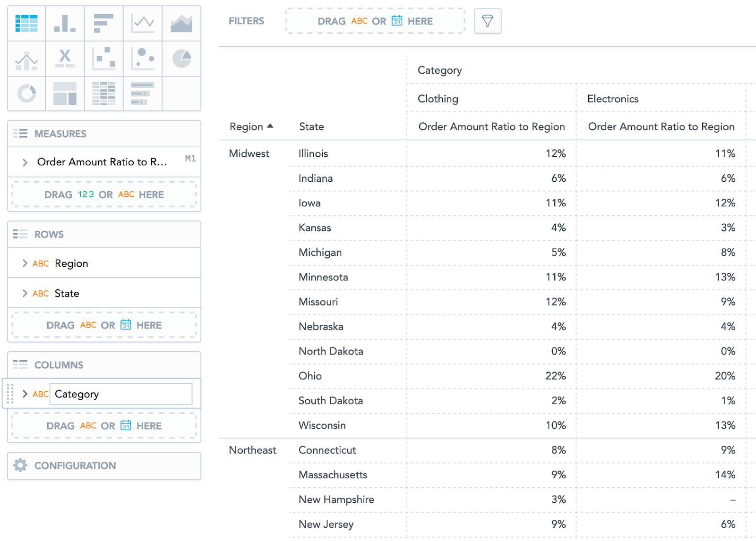The image size is (756, 541).
Task: Choose the bullet chart visualization
Action: click(x=143, y=93)
